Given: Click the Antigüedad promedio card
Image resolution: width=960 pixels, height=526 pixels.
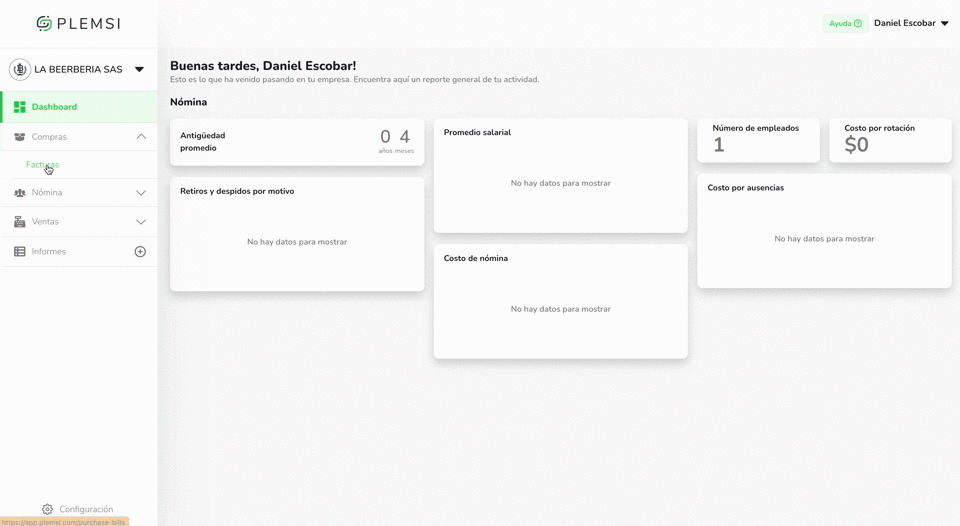Looking at the screenshot, I should pos(297,142).
